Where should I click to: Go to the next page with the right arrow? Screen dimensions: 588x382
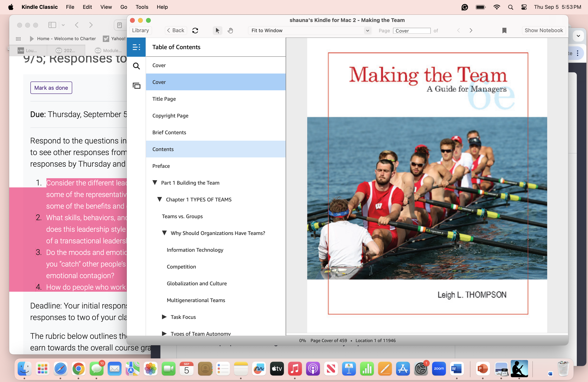coord(471,30)
